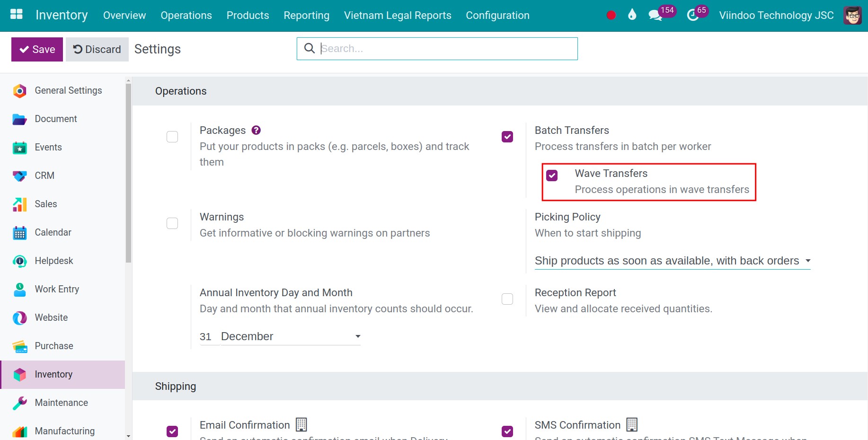Viewport: 868px width, 440px height.
Task: Select Purchase settings in the sidebar
Action: point(62,346)
